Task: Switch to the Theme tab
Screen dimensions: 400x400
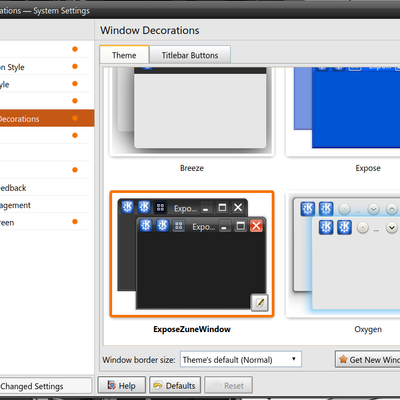Action: pyautogui.click(x=124, y=55)
